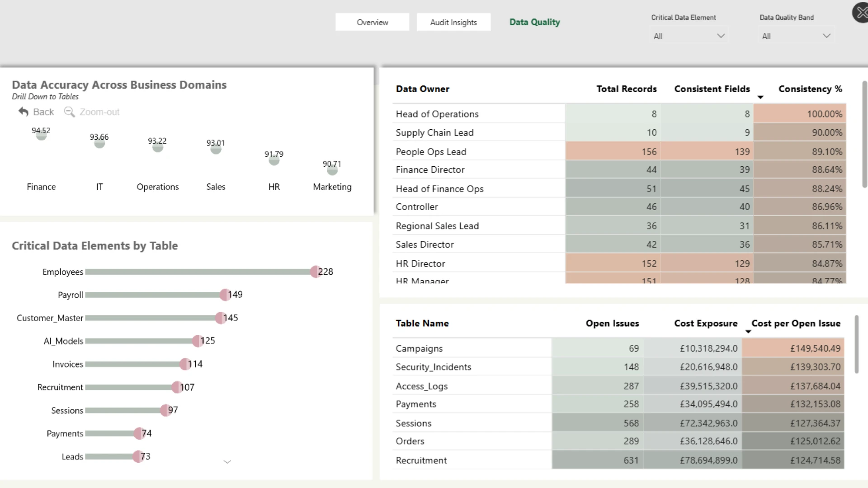
Task: Close the report with the X icon
Action: 861,13
